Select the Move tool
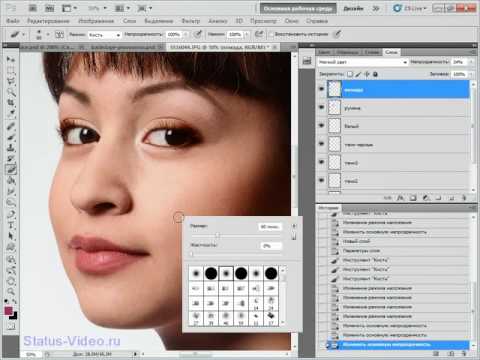 coord(11,59)
